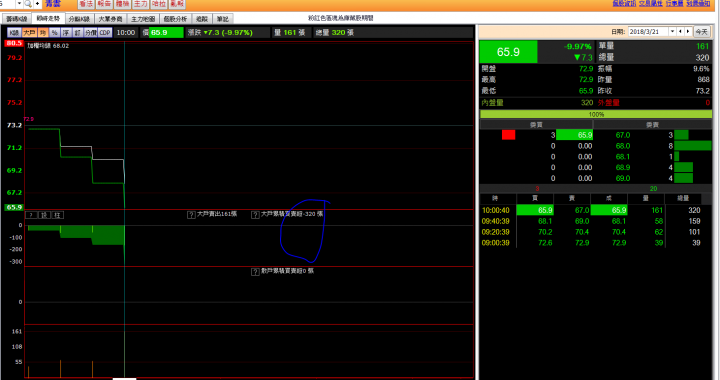Click the 設 settings box in indicator panel
Image resolution: width=720 pixels, height=380 pixels.
45,215
